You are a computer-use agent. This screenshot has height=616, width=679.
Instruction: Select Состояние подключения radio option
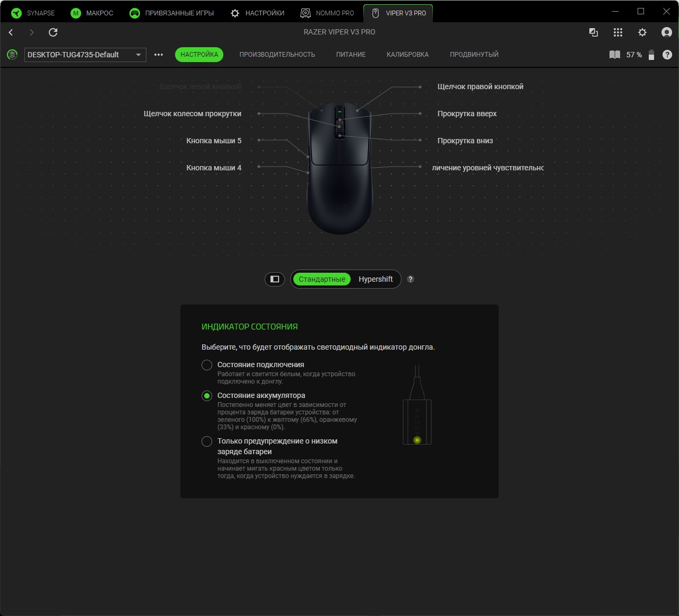[x=207, y=365]
